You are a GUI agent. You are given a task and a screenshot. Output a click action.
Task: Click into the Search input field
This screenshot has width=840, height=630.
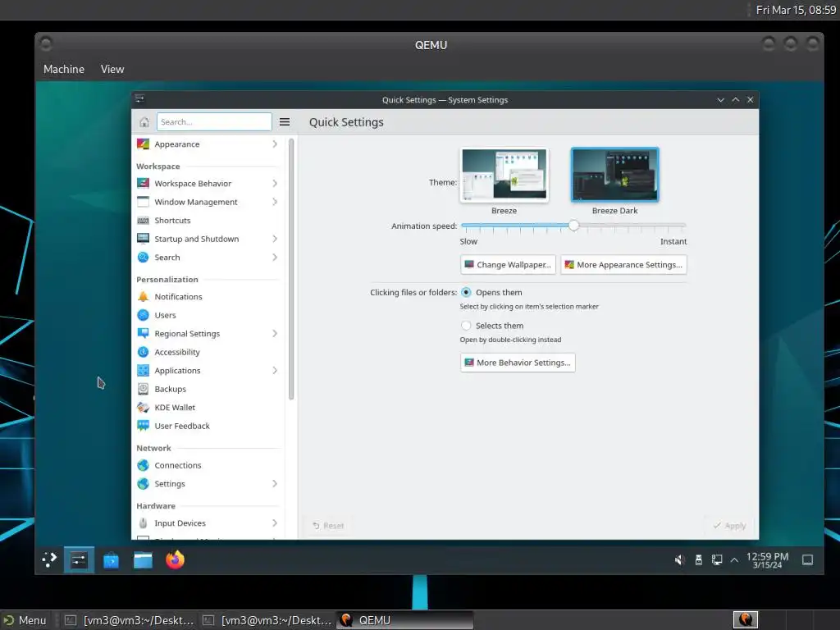(x=214, y=122)
